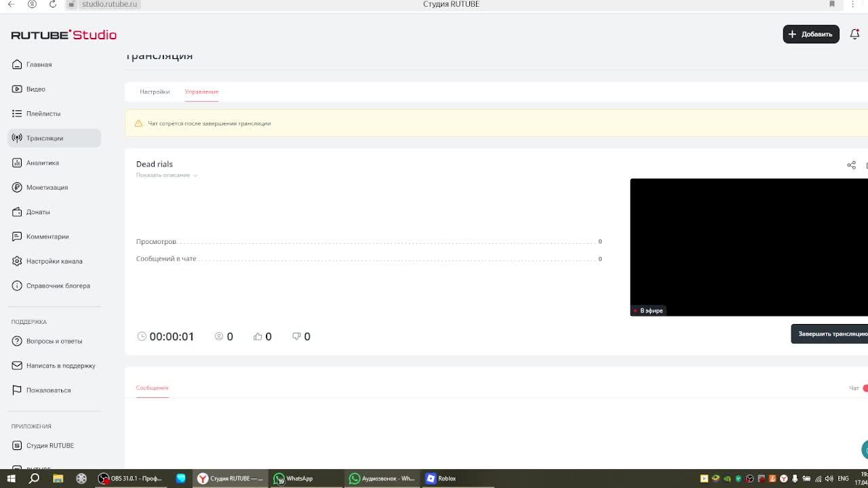Open Windows taskbar search
Viewport: 868px width, 488px height.
click(x=34, y=479)
